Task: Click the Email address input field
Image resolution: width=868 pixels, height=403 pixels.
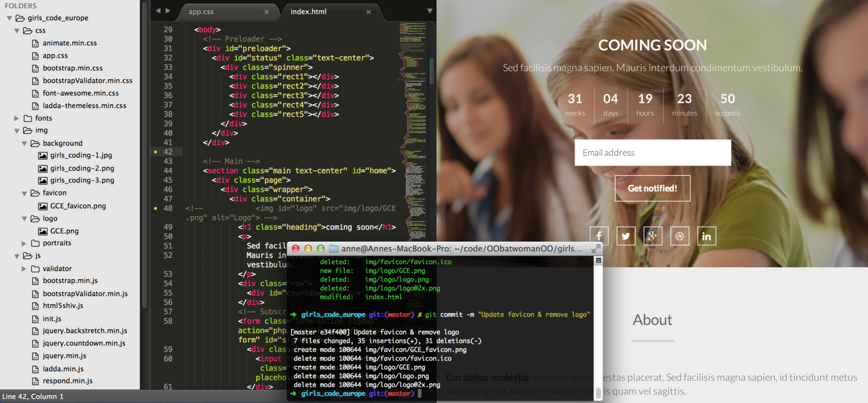Action: [653, 153]
